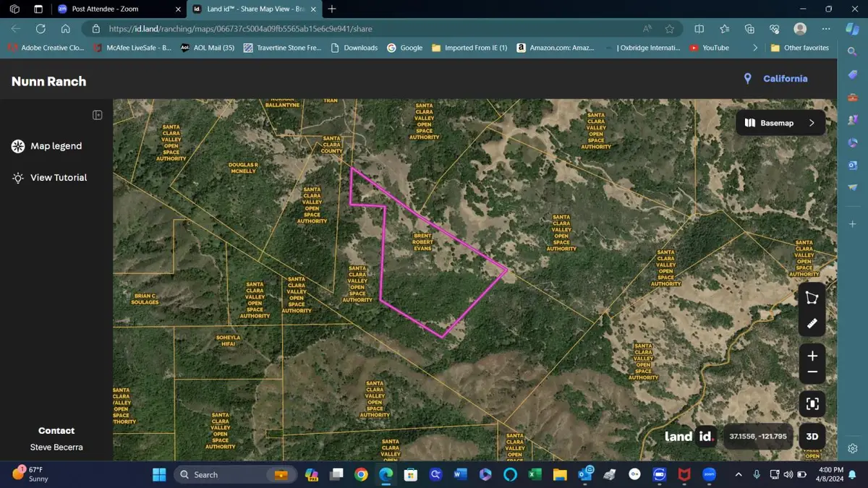The width and height of the screenshot is (868, 488).
Task: Click the zoom out minus icon
Action: [x=812, y=372]
